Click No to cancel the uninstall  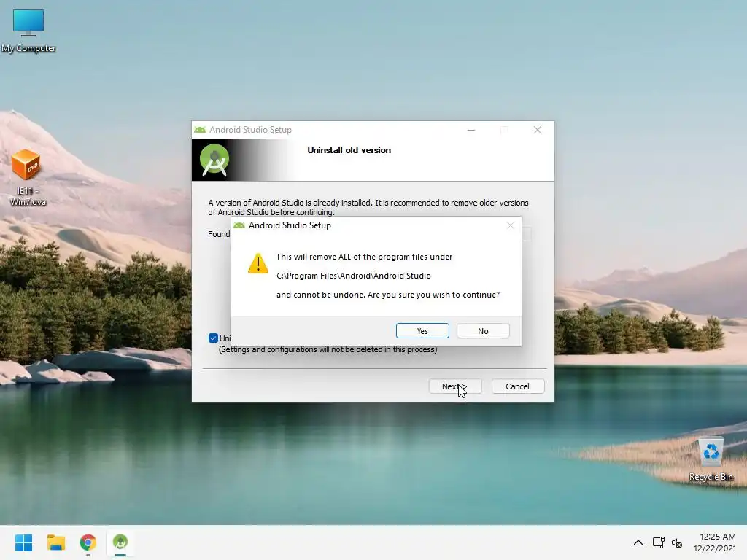tap(483, 331)
